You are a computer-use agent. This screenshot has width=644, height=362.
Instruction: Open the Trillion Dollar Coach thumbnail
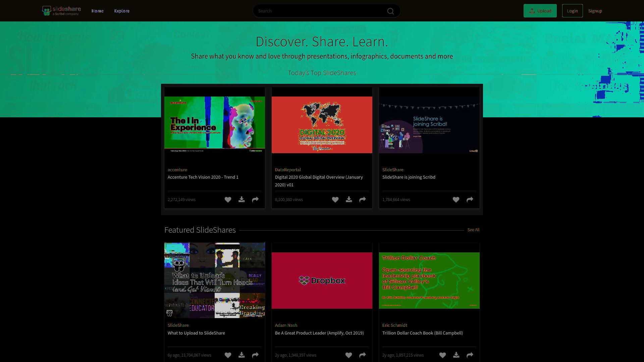(429, 281)
